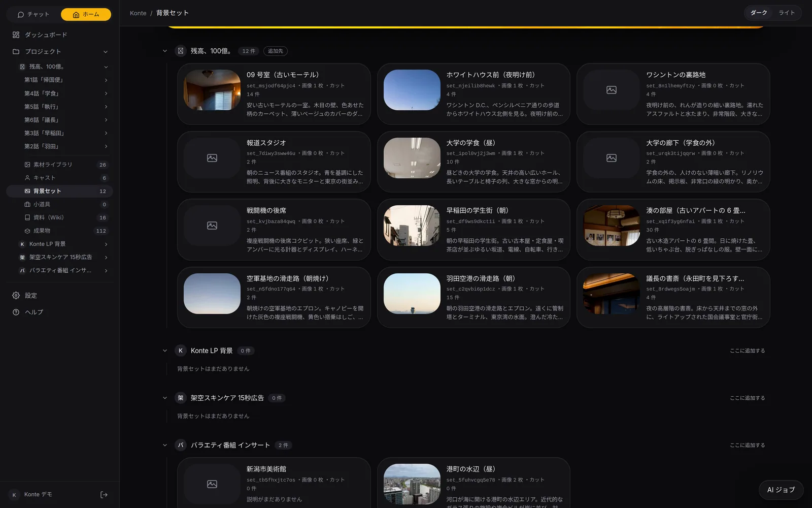The image size is (812, 508).
Task: Click the logout icon beside Konte デモ
Action: pos(104,495)
